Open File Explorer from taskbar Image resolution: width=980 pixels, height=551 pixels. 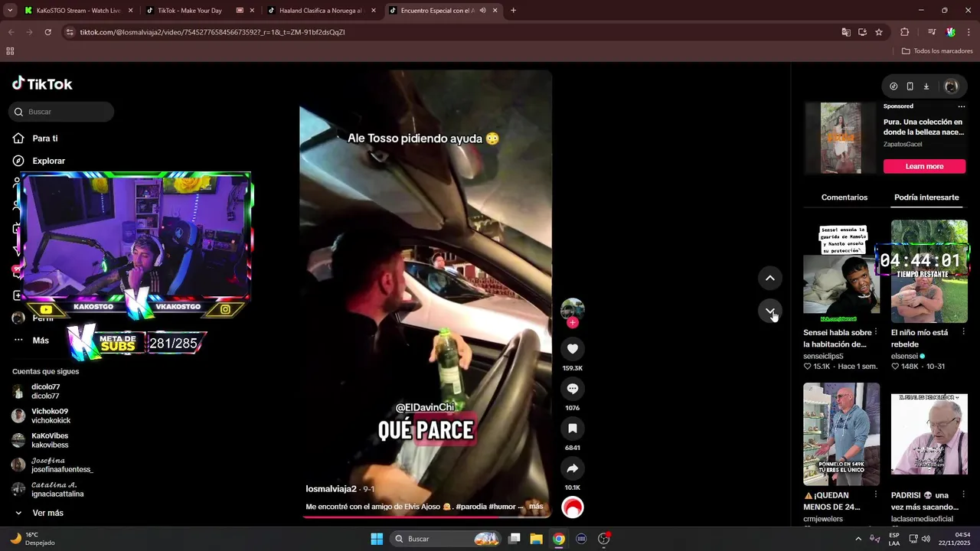click(536, 539)
